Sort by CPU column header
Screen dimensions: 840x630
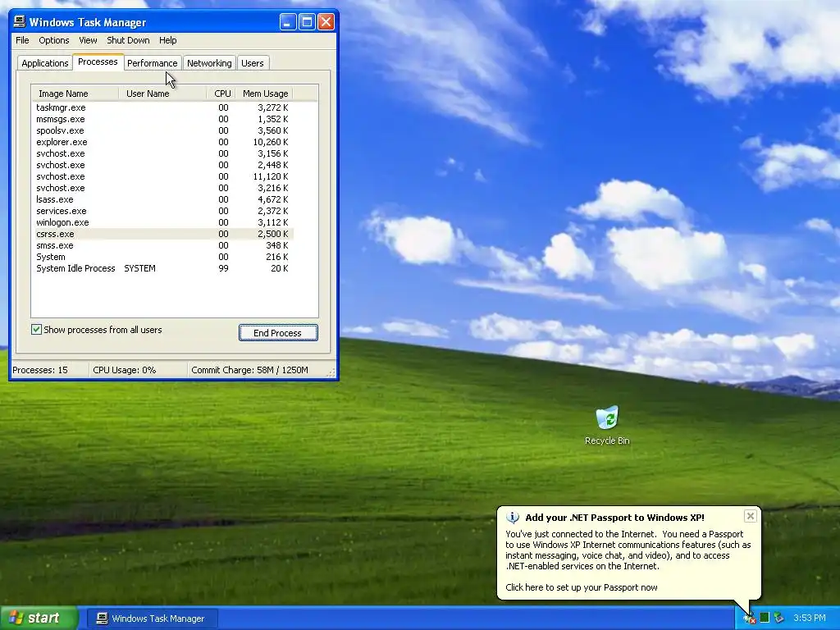pos(221,94)
